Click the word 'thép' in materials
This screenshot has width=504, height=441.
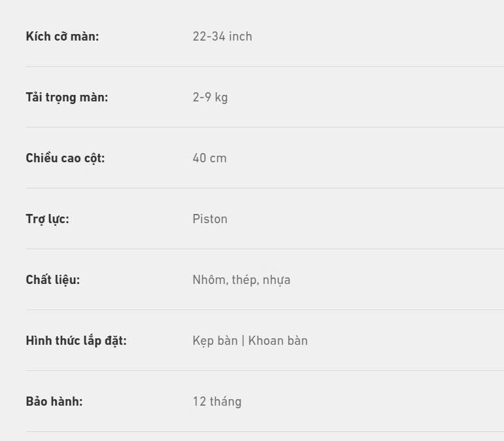(x=245, y=280)
